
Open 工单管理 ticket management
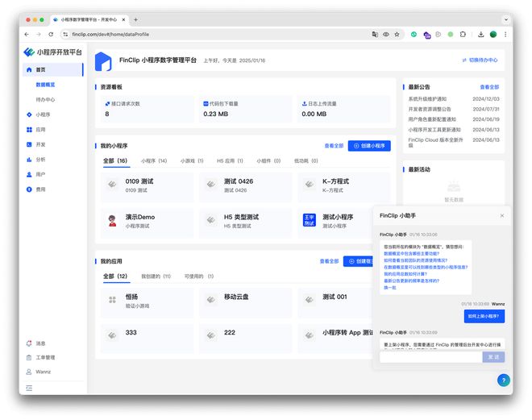pyautogui.click(x=40, y=358)
